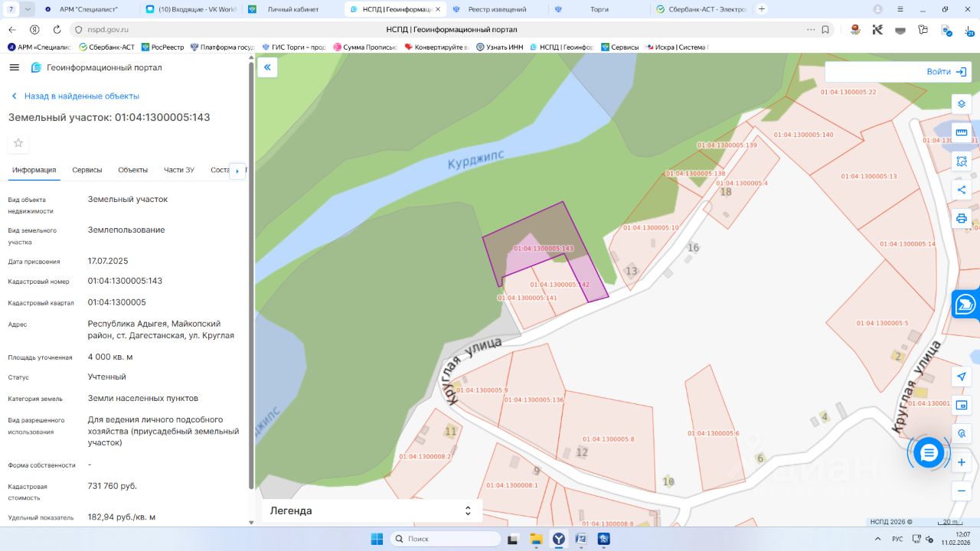Print the map
The height and width of the screenshot is (551, 980).
click(x=962, y=218)
